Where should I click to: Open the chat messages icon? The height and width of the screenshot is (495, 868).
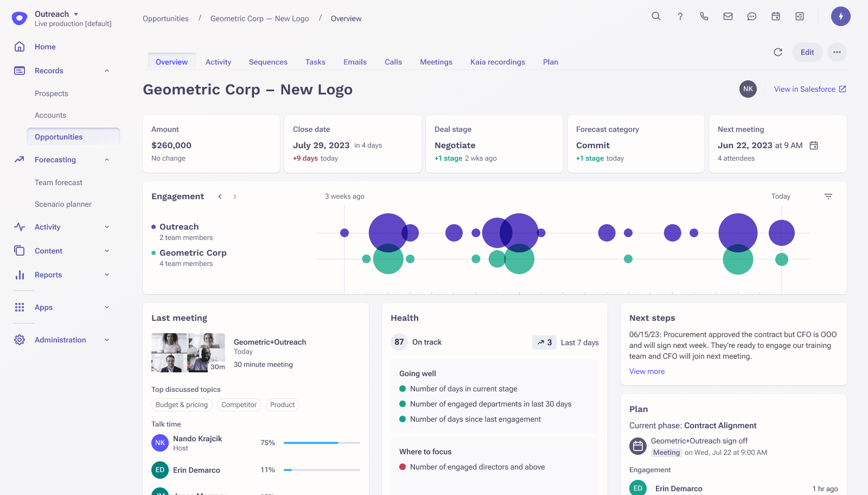pos(752,16)
